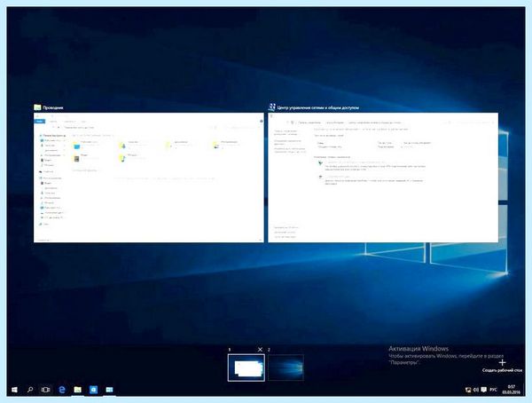
Task: Open the last pinned taskbar app icon
Action: 109,390
